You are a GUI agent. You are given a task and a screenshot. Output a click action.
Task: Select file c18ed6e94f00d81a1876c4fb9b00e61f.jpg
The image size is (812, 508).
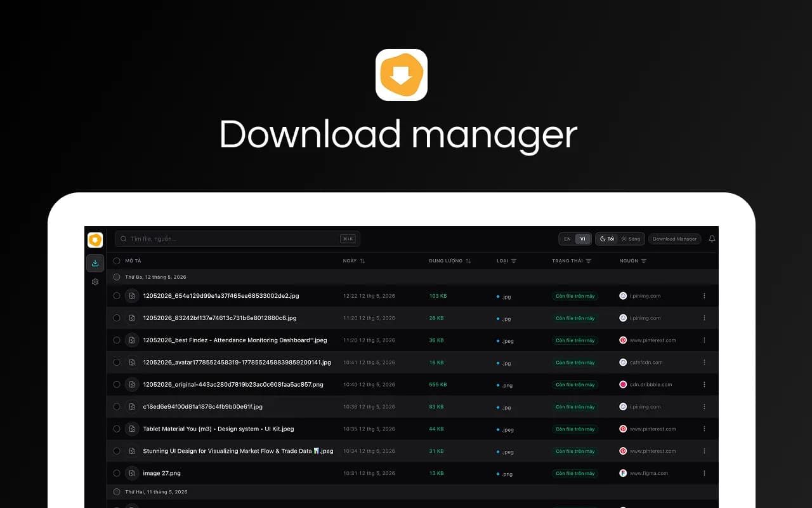point(117,407)
